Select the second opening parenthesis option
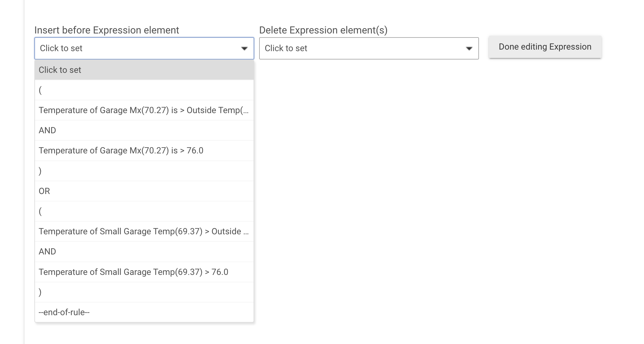 [x=144, y=211]
